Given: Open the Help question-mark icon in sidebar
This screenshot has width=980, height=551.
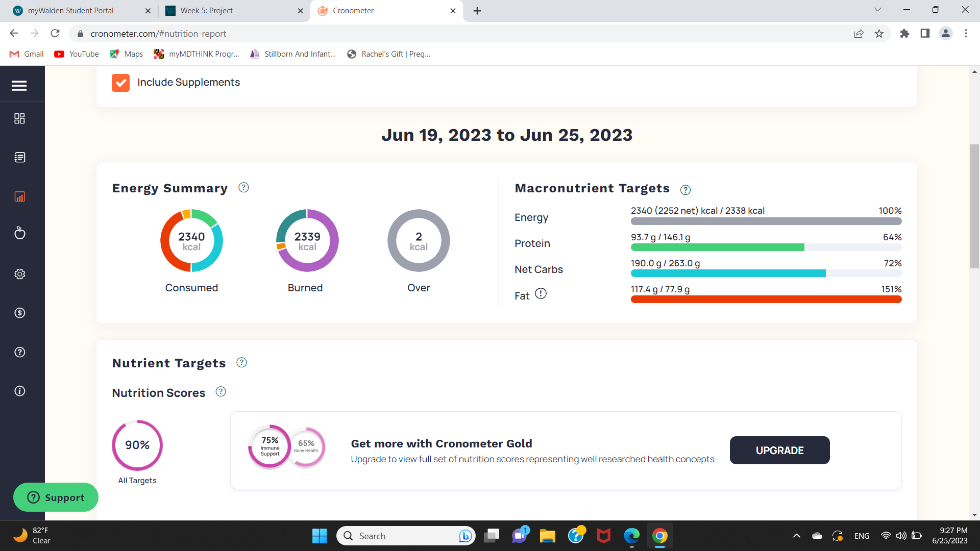Looking at the screenshot, I should (19, 352).
